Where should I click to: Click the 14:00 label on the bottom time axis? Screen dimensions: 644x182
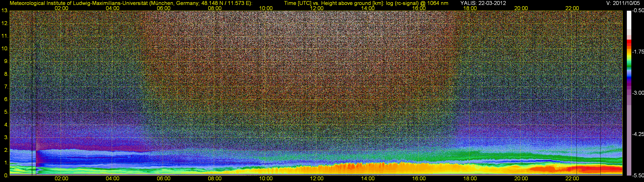(x=368, y=179)
